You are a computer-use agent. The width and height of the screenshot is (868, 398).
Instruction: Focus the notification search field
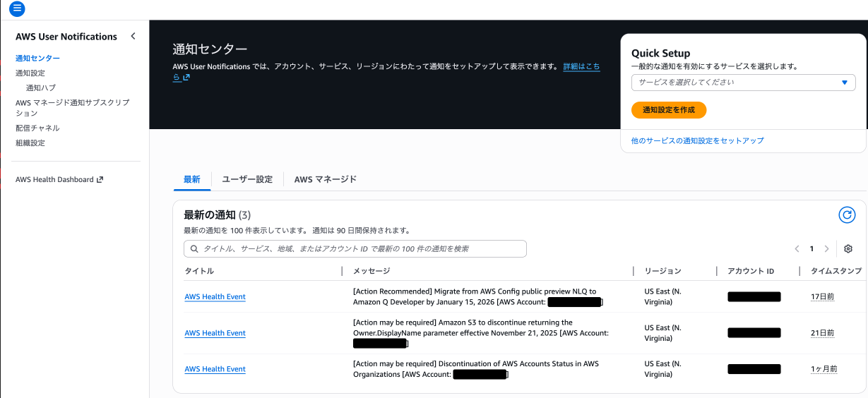(355, 248)
